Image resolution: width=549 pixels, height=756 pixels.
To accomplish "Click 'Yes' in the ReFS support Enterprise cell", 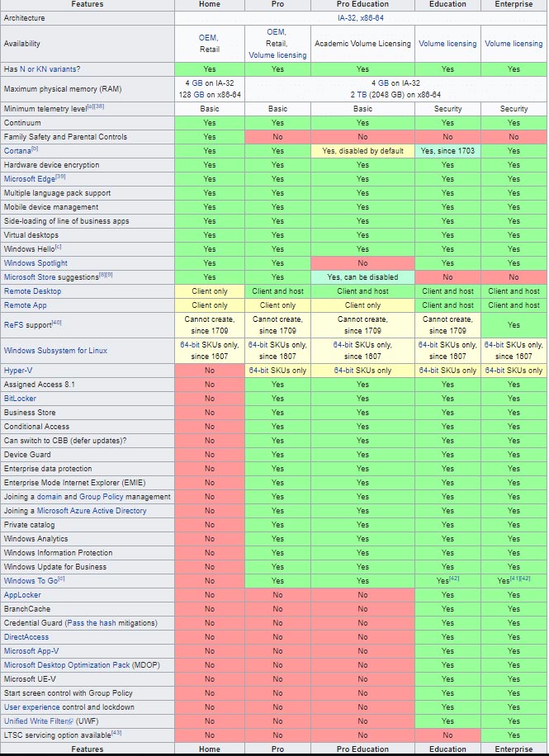I will point(514,325).
